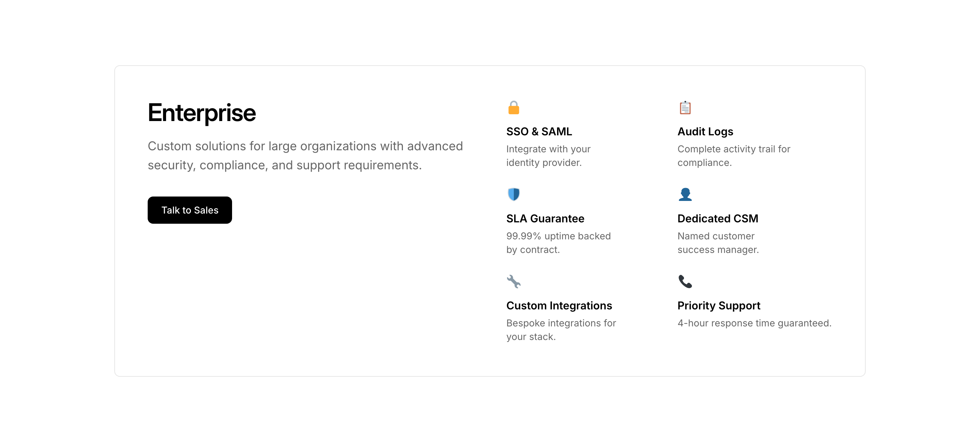Click the 'Named customer success manager' text
The image size is (980, 442).
pos(718,242)
